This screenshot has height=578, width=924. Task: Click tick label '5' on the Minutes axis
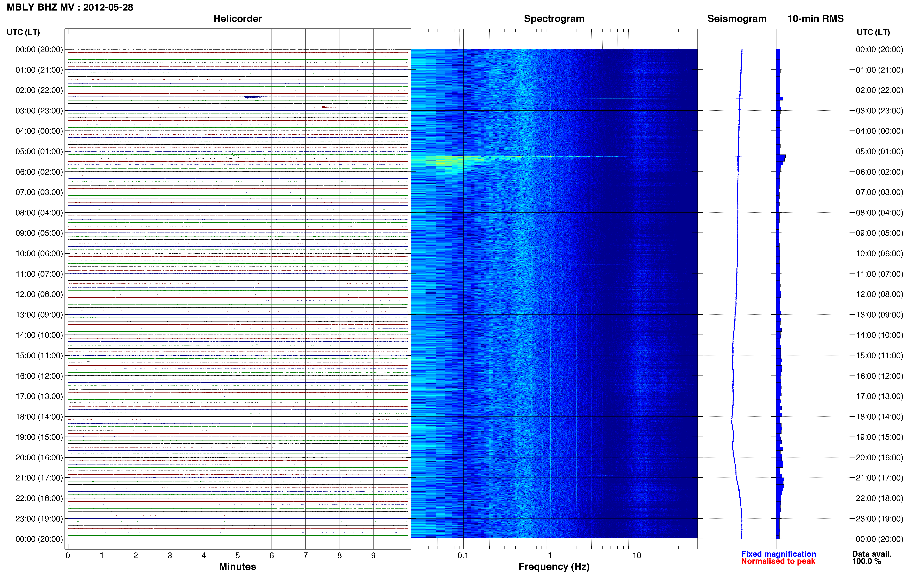pos(238,555)
